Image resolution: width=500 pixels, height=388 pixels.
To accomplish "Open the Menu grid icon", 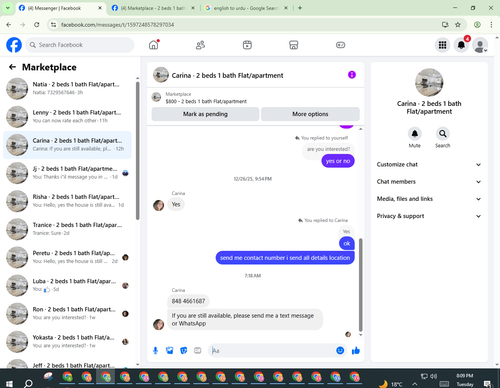I will coord(442,45).
